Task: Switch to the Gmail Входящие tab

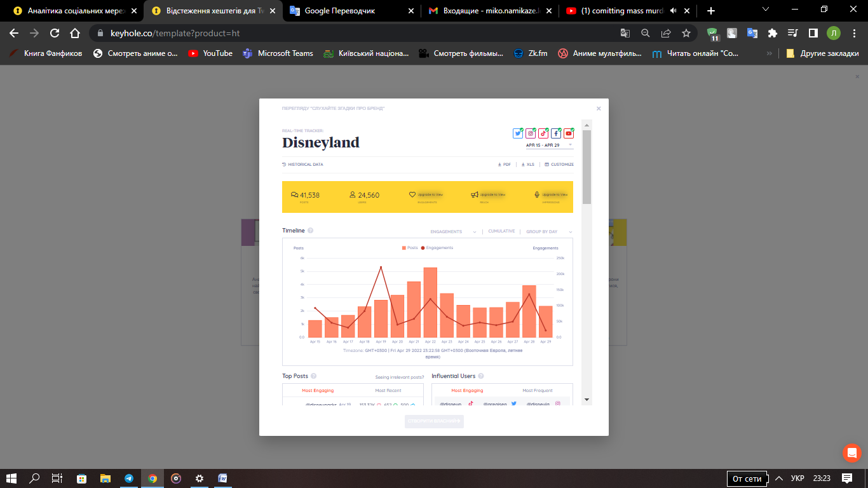Action: [489, 11]
